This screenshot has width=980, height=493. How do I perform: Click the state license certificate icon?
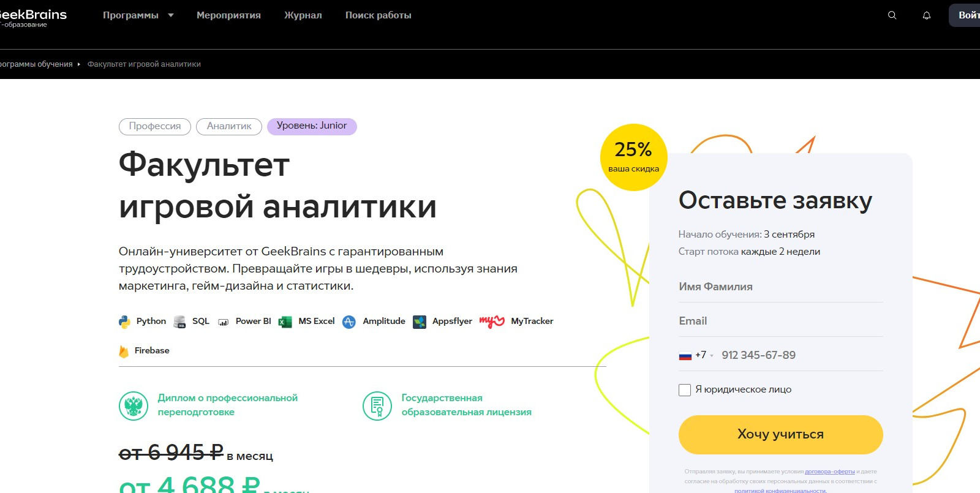[x=377, y=405]
